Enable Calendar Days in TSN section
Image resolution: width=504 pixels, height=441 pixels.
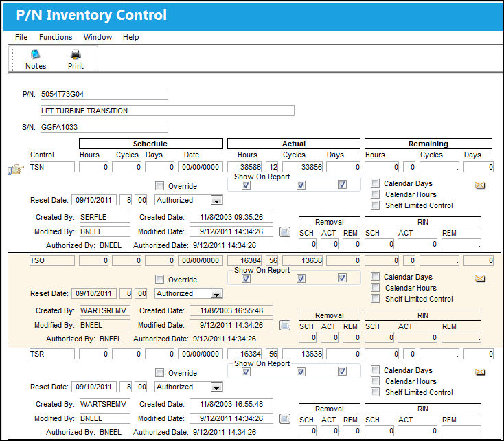point(375,183)
